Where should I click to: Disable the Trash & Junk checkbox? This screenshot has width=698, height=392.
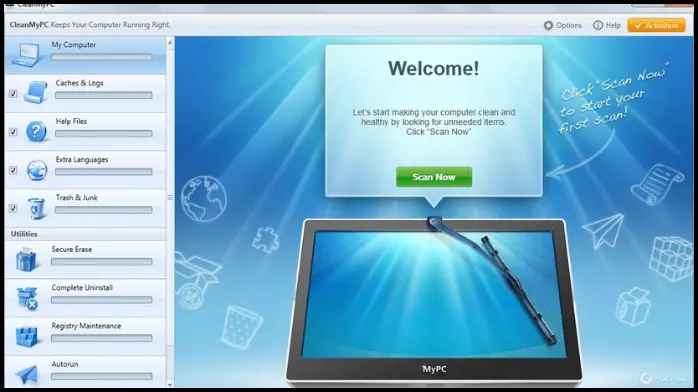13,208
